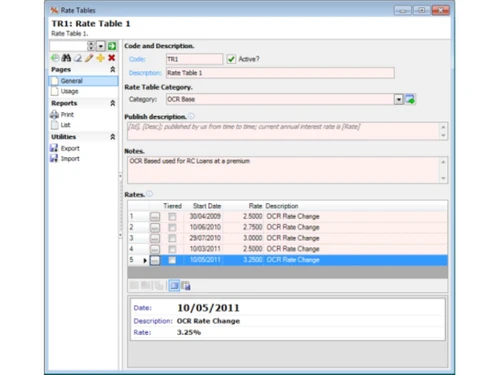Click the record search input box
This screenshot has width=500, height=375.
(x=68, y=46)
